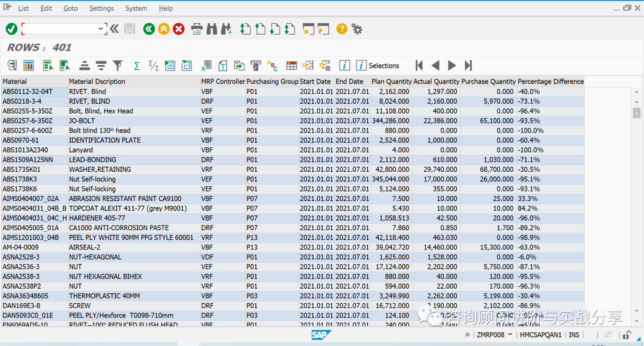Image resolution: width=644 pixels, height=346 pixels.
Task: Select the ABS0112-32-04T material row
Action: [33, 91]
